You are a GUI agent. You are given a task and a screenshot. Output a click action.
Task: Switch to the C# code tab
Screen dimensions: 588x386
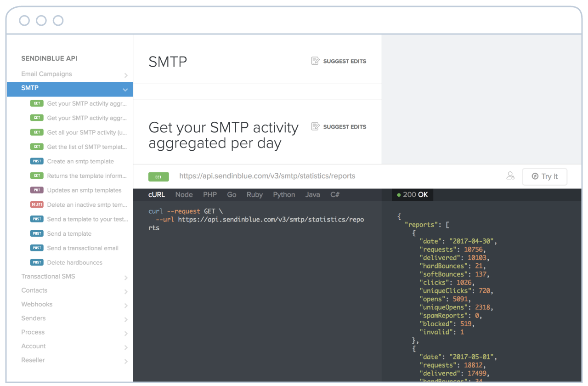[335, 194]
